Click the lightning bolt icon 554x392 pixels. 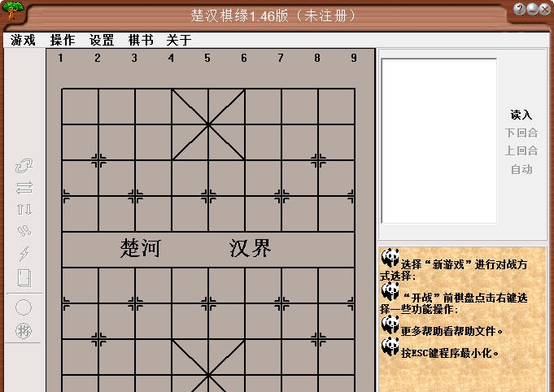[24, 254]
